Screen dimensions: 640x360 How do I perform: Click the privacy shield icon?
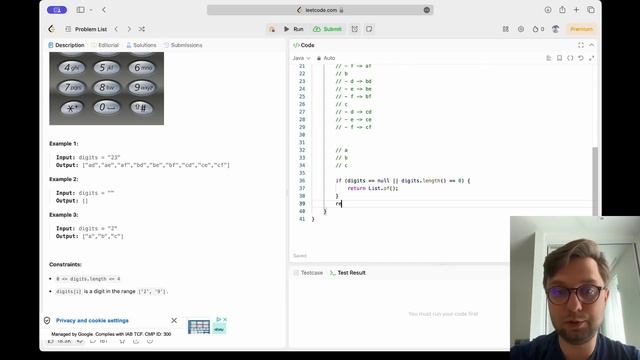tap(47, 320)
